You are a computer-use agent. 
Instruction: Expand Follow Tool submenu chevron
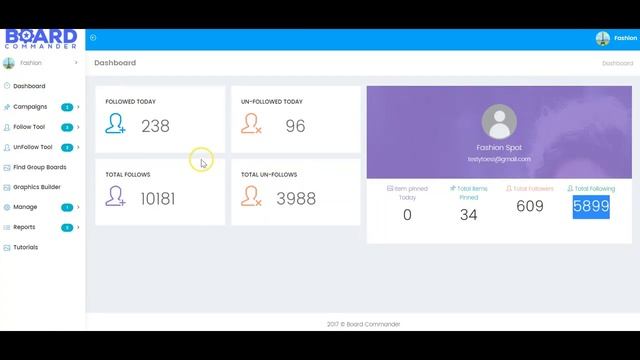click(78, 127)
